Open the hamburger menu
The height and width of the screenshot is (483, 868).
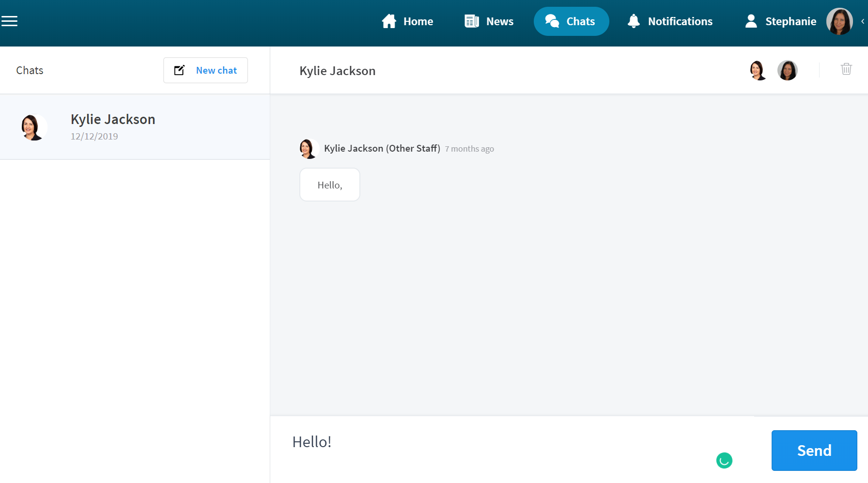tap(9, 21)
